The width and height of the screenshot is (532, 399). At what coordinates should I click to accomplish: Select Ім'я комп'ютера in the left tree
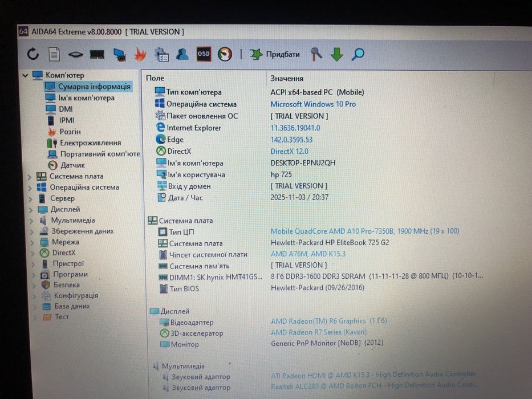[86, 97]
